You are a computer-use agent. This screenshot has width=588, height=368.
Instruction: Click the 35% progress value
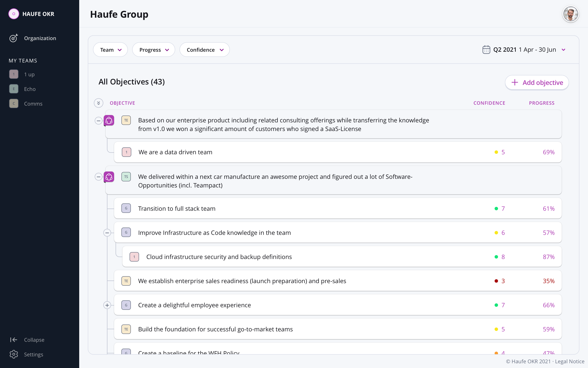pos(549,281)
